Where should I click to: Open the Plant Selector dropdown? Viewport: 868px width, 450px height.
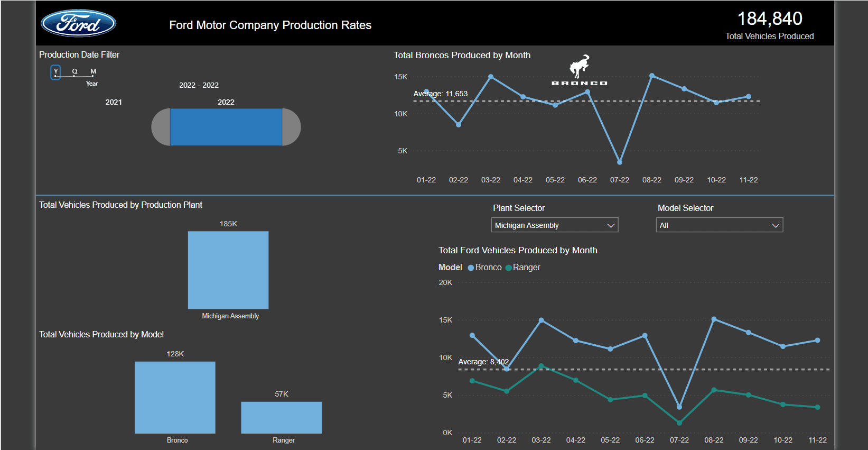click(555, 225)
